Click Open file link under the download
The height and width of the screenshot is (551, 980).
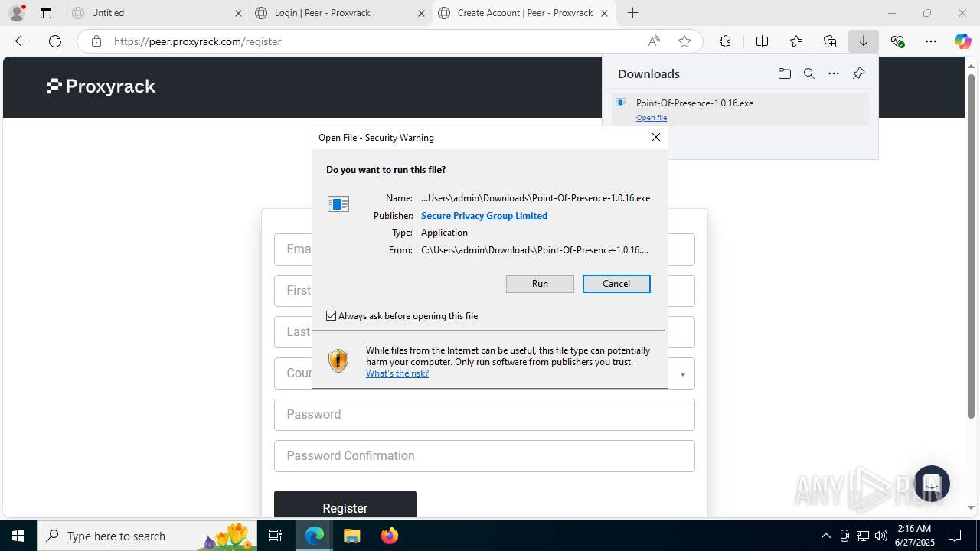pos(652,118)
